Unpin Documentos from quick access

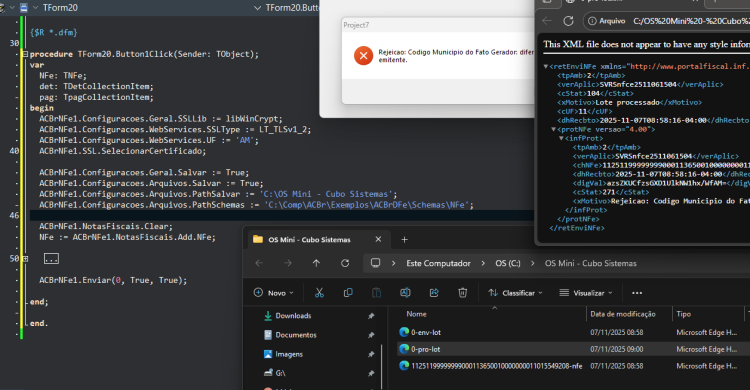371,335
